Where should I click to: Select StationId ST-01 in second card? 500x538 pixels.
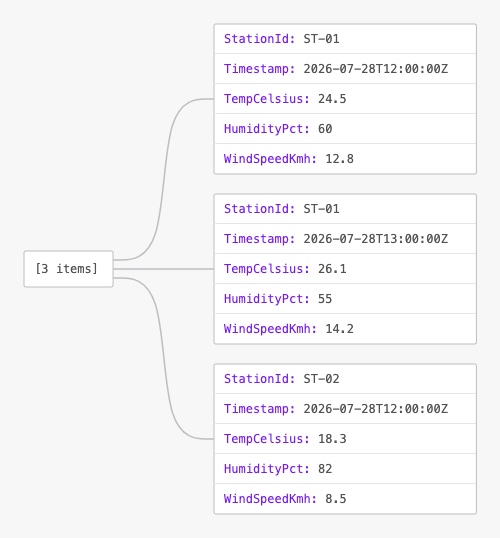[x=345, y=209]
